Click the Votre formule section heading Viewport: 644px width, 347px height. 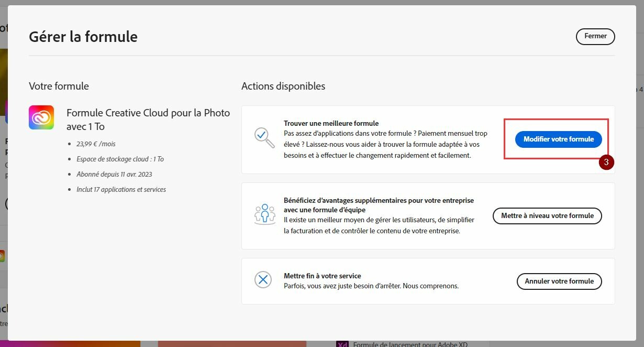(59, 86)
